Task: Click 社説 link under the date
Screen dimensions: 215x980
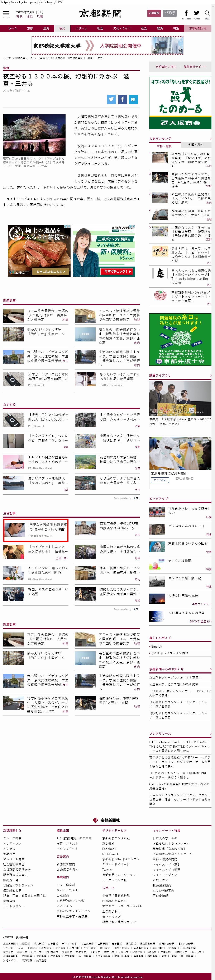Action: coord(30,17)
